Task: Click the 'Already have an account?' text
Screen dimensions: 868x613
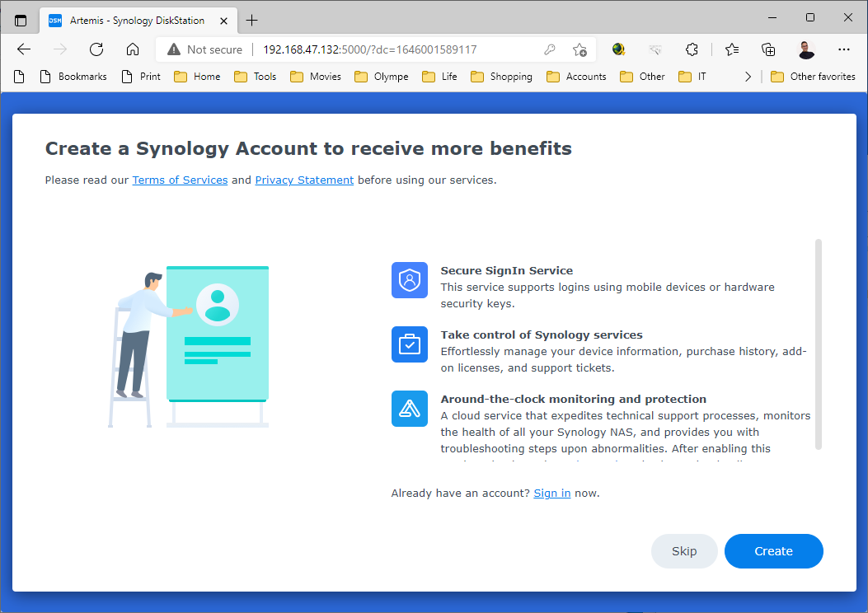Action: tap(461, 493)
